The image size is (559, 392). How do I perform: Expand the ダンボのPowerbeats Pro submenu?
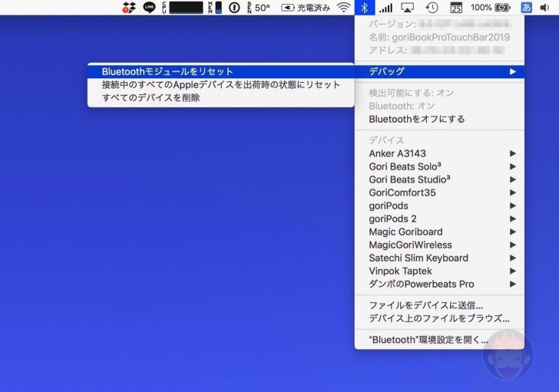[x=439, y=284]
